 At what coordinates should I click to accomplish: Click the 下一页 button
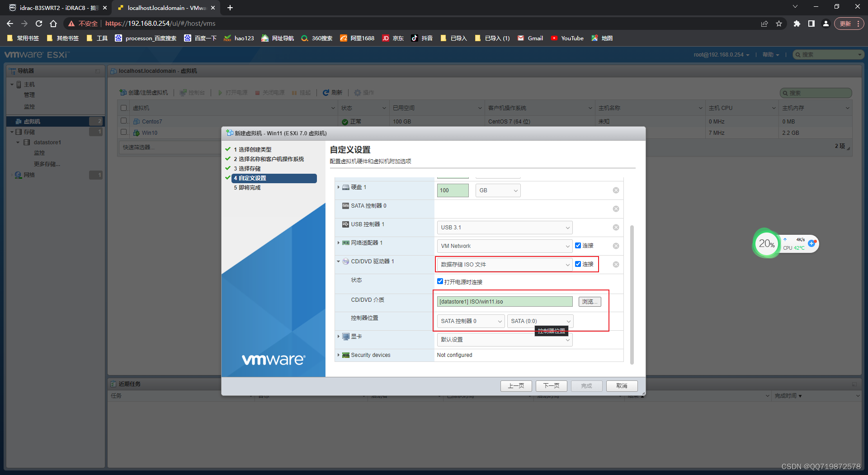click(x=552, y=386)
